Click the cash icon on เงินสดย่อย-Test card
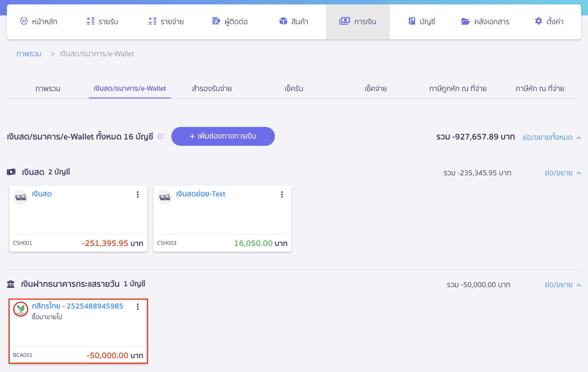 [165, 197]
